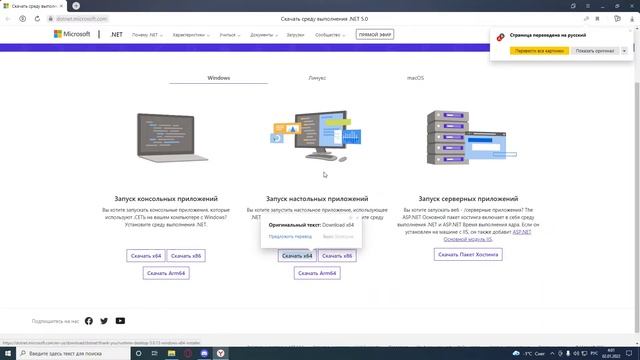Download x86 for desktop apps
The height and width of the screenshot is (360, 640).
point(337,256)
